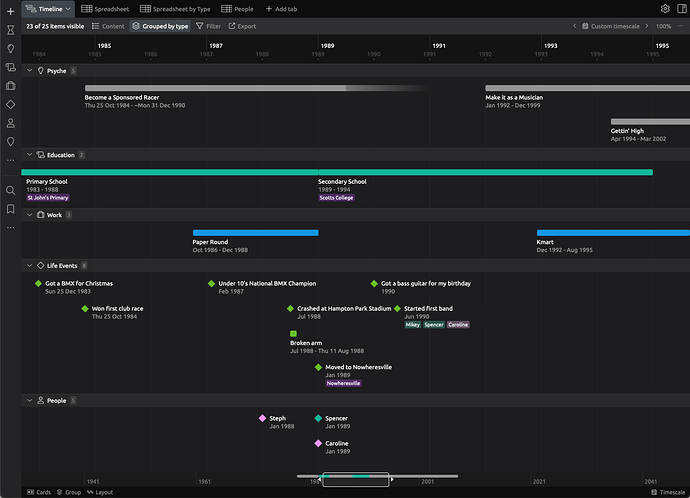Image resolution: width=690 pixels, height=498 pixels.
Task: Collapse the Psyche group
Action: [29, 71]
